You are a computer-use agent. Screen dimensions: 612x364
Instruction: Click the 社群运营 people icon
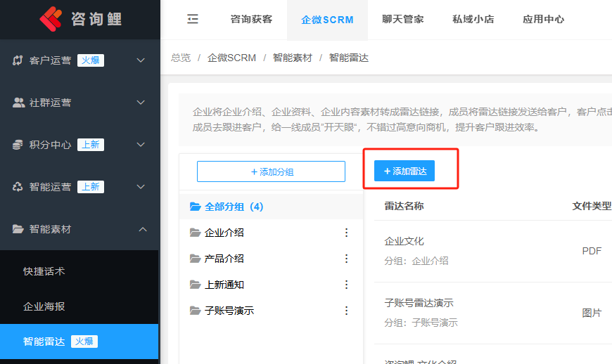(x=18, y=103)
